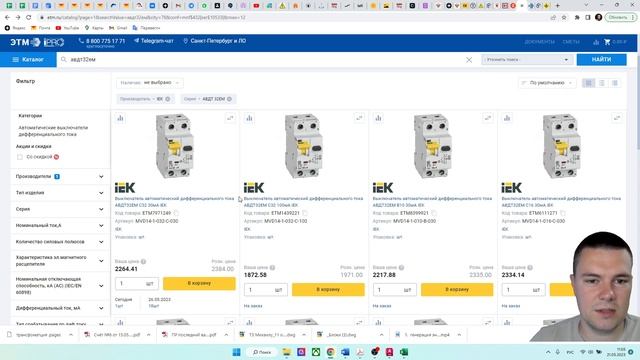
Task: Switch to compact table view icon
Action: [615, 83]
